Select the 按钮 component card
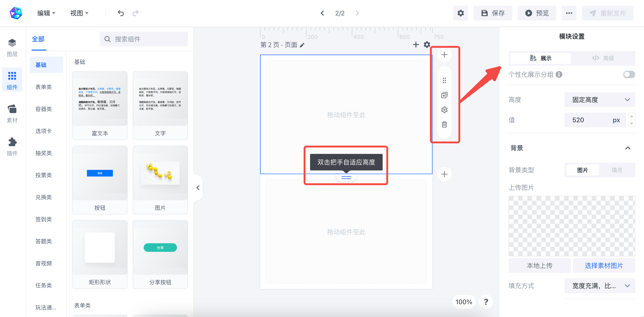Screen dimensions: 644x317 pyautogui.click(x=100, y=180)
